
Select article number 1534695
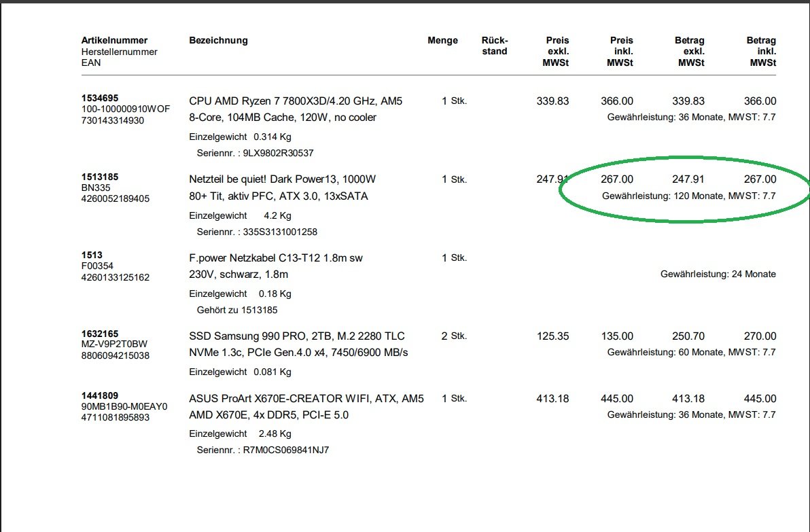pos(100,98)
